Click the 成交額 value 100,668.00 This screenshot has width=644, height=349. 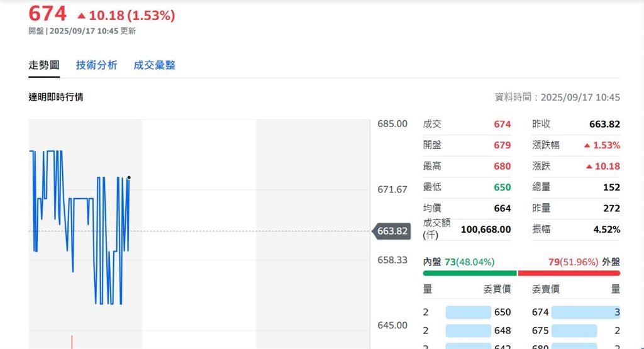point(486,230)
